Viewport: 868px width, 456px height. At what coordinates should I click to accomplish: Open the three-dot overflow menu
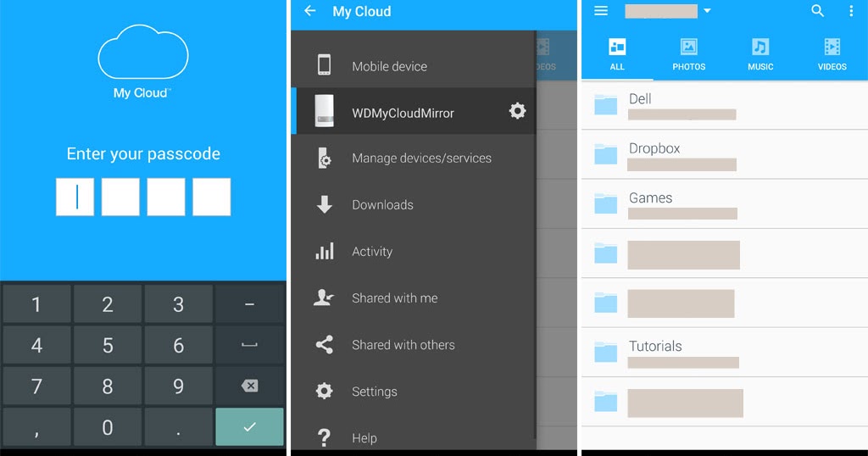tap(851, 11)
